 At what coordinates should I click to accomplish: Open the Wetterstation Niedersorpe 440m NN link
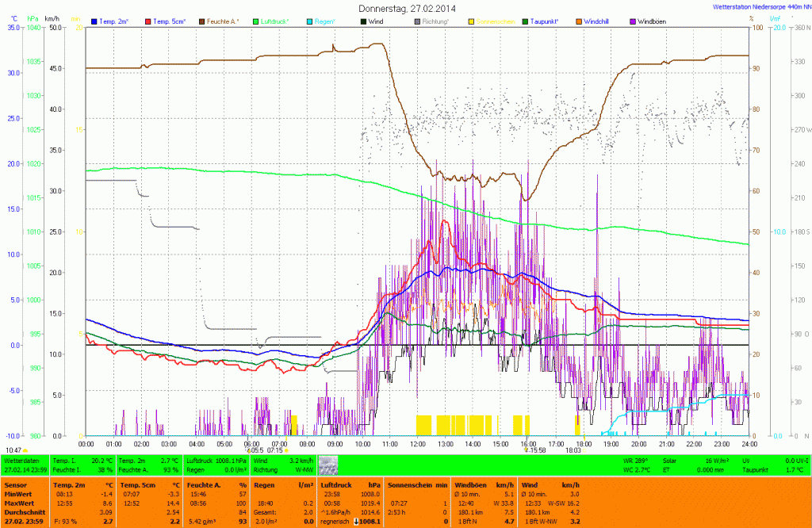pyautogui.click(x=761, y=7)
